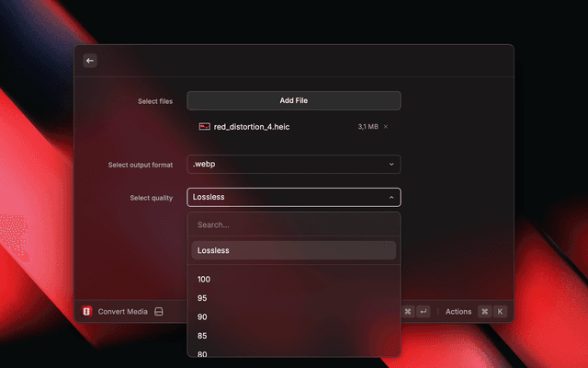Image resolution: width=588 pixels, height=368 pixels.
Task: Choose quality 95
Action: (294, 298)
